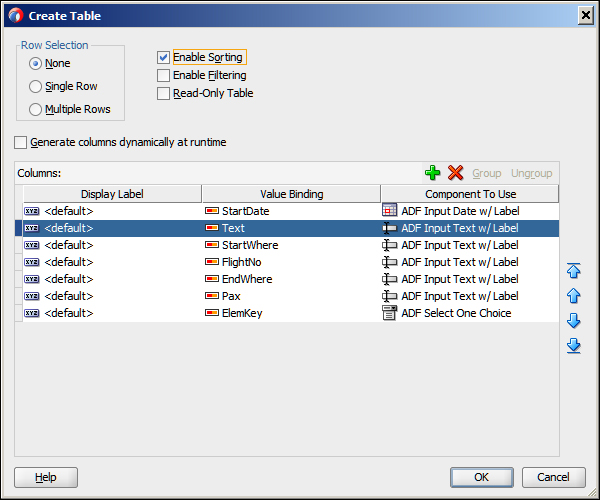Open ADF Select One Choice component dropdown
The height and width of the screenshot is (500, 600).
pos(470,313)
